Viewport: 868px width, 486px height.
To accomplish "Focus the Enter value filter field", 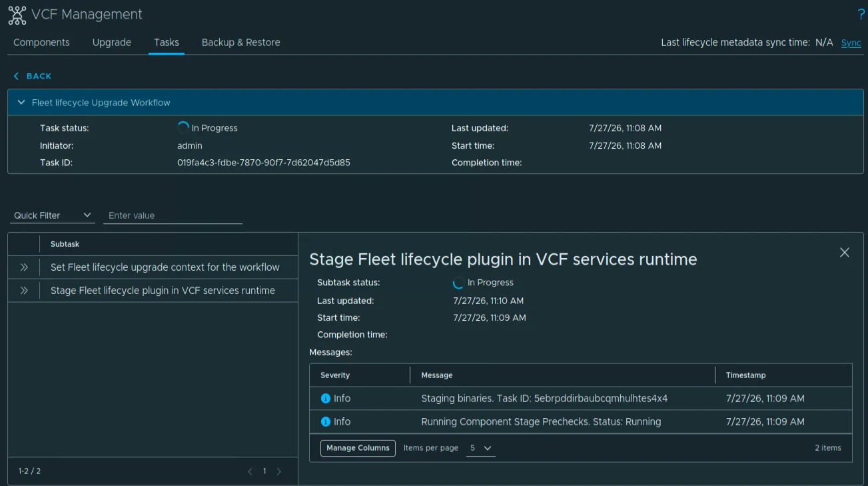I will [x=173, y=215].
